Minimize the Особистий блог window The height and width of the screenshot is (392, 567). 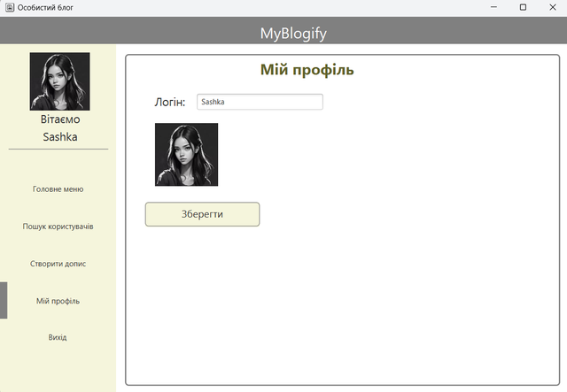pyautogui.click(x=493, y=7)
